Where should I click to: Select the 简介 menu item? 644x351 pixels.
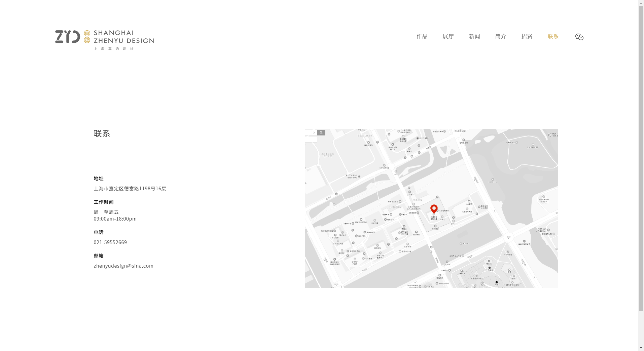(501, 36)
